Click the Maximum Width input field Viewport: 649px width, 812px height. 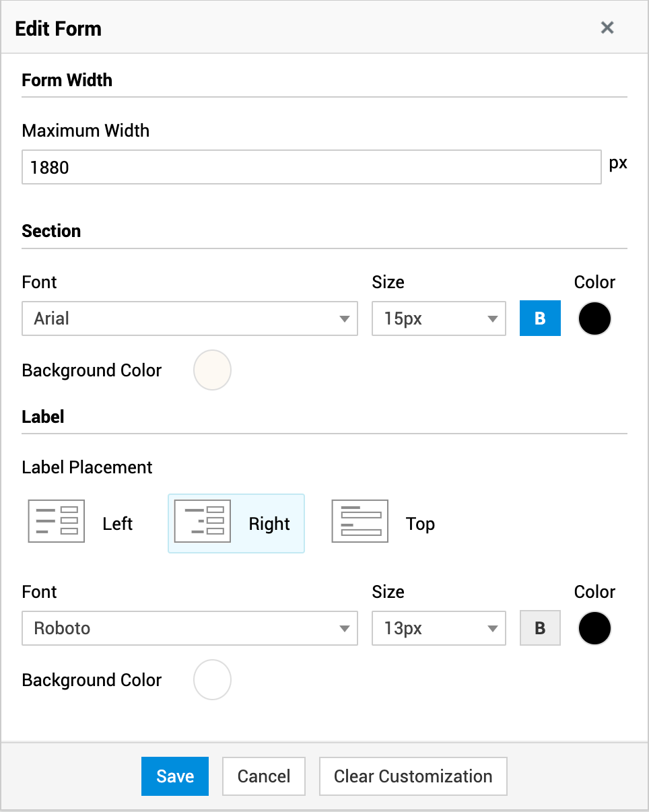point(311,167)
